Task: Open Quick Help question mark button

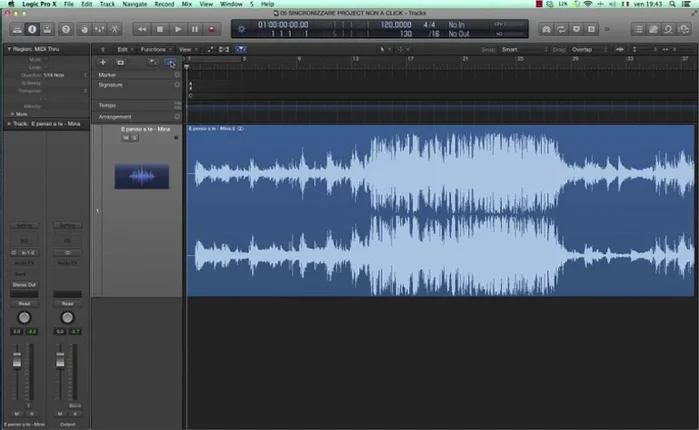Action: (65, 30)
